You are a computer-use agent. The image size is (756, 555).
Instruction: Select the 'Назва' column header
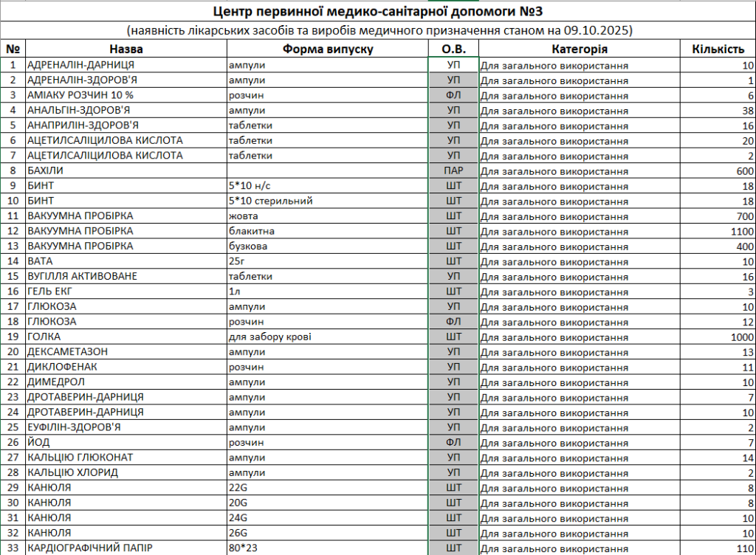[126, 49]
